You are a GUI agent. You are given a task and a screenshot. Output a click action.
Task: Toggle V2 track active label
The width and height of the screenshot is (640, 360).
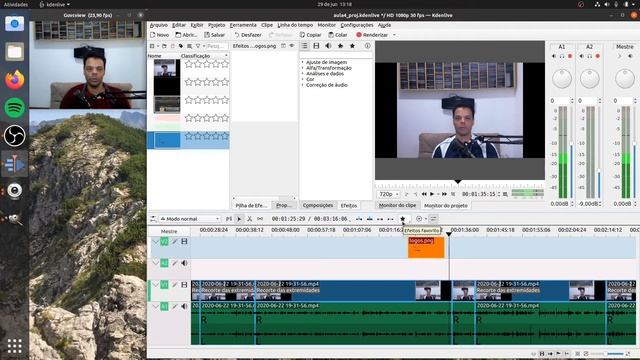coord(164,242)
